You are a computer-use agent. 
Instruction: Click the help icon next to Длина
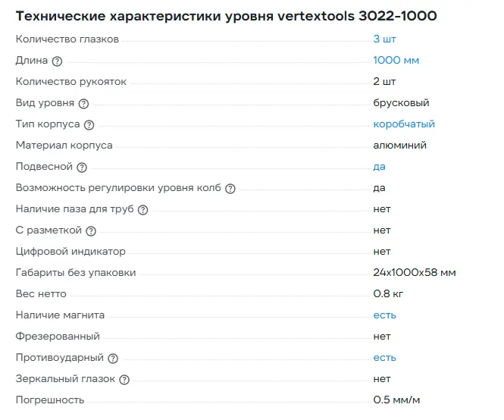coord(57,61)
